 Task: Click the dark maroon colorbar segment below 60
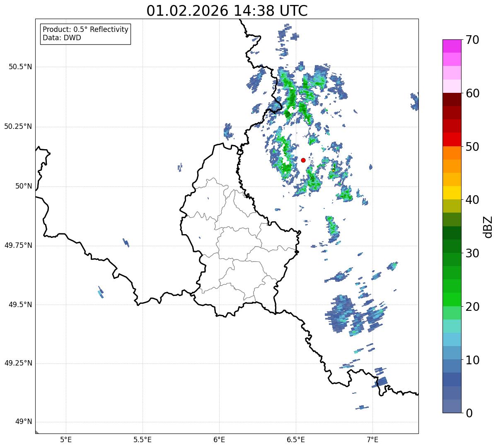[x=452, y=99]
